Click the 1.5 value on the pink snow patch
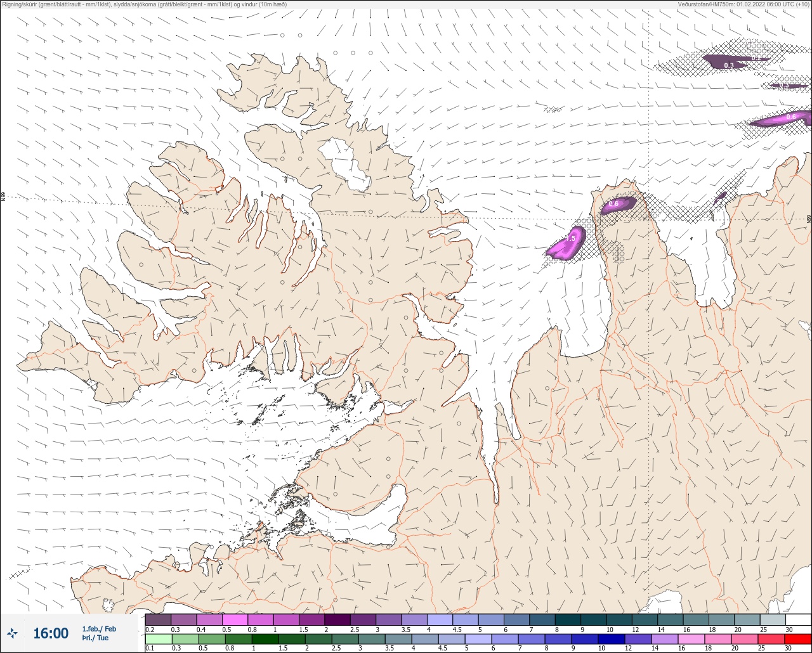Screen dimensions: 812x653 (x=570, y=238)
